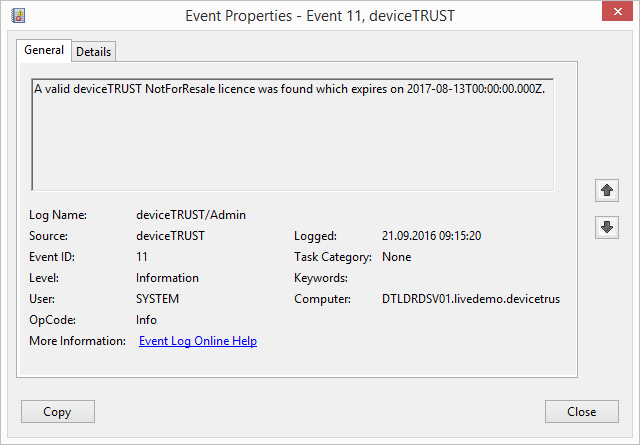
Task: Click the User value SYSTEM
Action: point(158,299)
